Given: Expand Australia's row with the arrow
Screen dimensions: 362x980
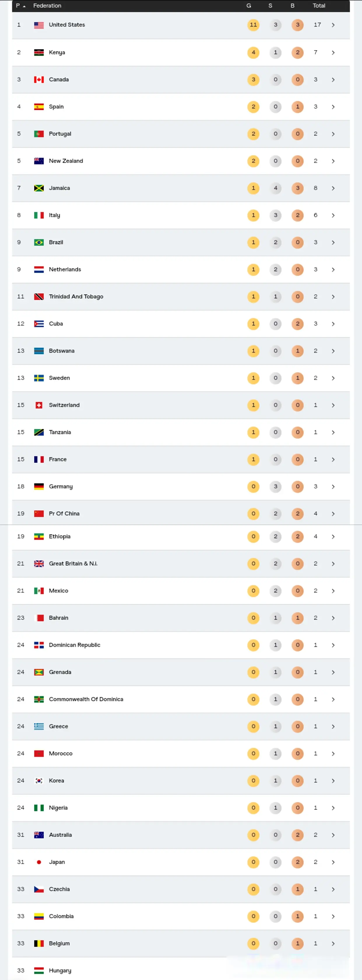Looking at the screenshot, I should click(333, 835).
